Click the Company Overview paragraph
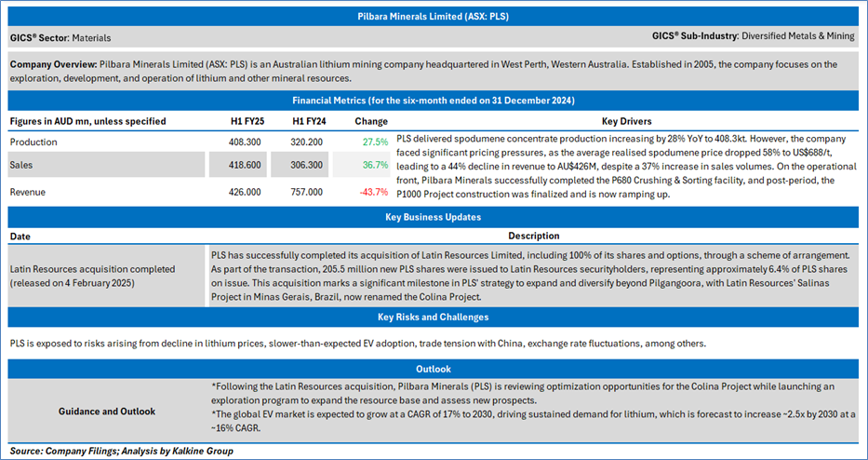The width and height of the screenshot is (868, 460). [x=424, y=72]
